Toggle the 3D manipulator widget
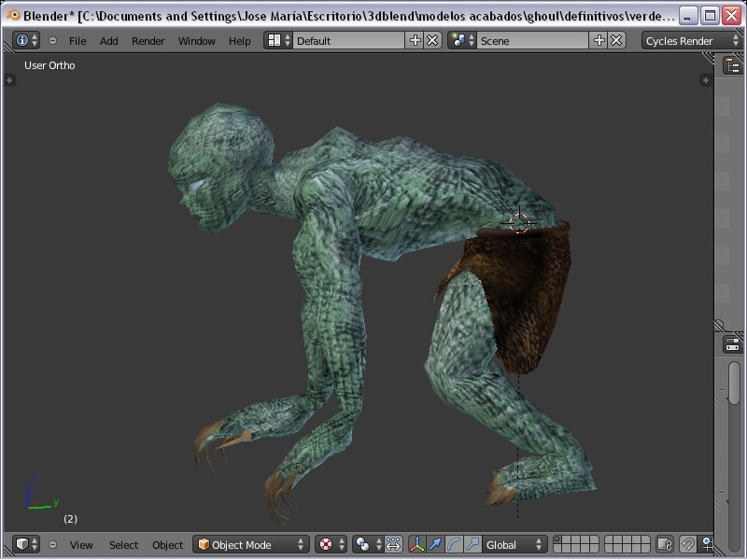The height and width of the screenshot is (560, 747). click(416, 544)
